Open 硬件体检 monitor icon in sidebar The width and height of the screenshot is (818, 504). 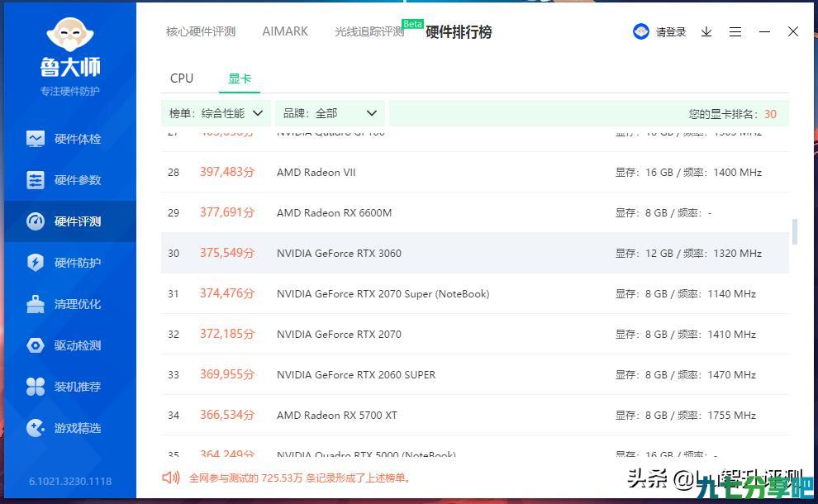tap(36, 139)
